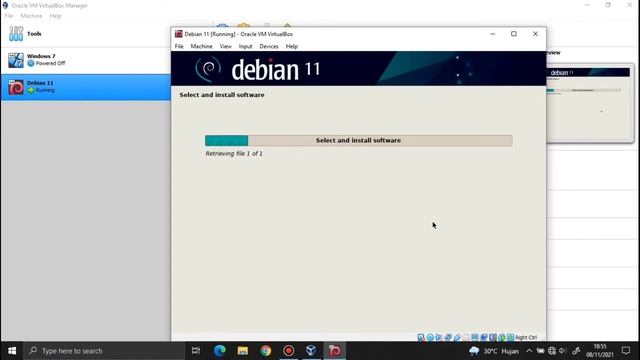Click the Right Ctrl host key label
This screenshot has width=640, height=360.
526,338
